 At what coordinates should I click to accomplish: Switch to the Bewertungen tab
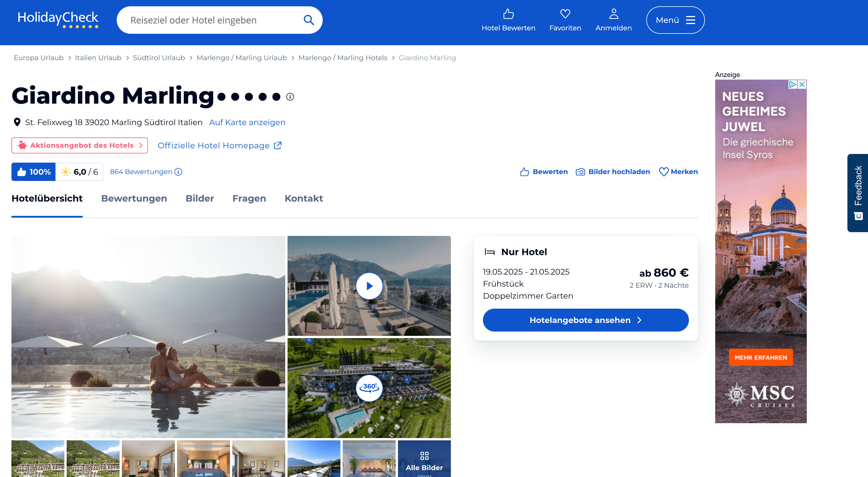(x=134, y=198)
